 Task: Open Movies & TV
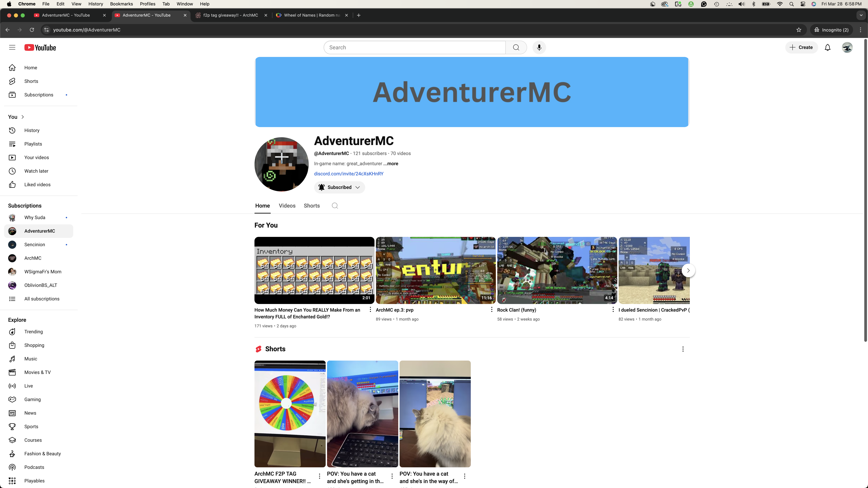39,372
